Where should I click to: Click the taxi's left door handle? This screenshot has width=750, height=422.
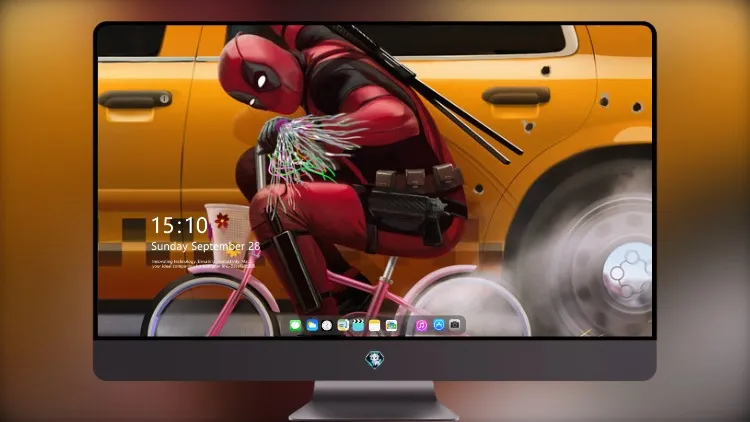click(135, 100)
